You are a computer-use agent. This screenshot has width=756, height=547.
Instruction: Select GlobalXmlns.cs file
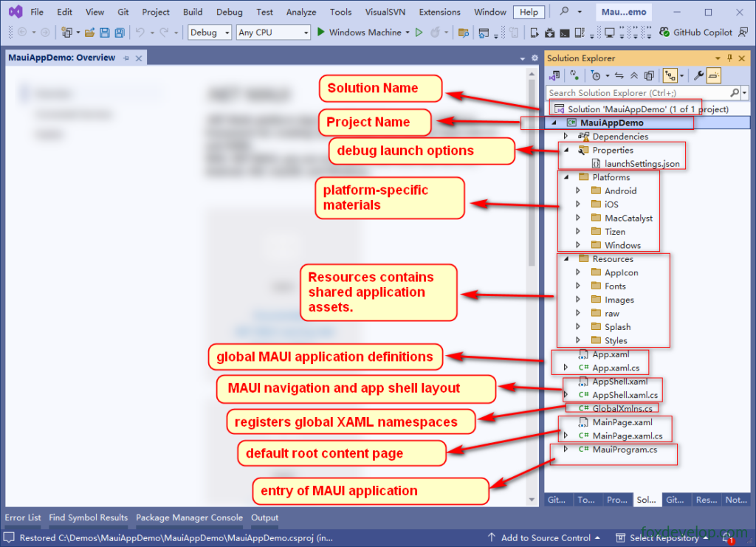[x=615, y=409]
